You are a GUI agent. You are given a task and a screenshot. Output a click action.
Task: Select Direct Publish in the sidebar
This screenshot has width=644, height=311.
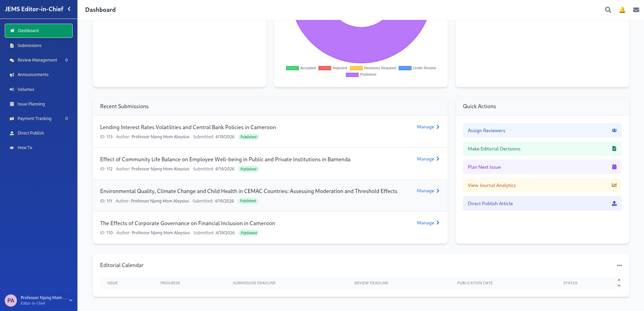(39, 133)
